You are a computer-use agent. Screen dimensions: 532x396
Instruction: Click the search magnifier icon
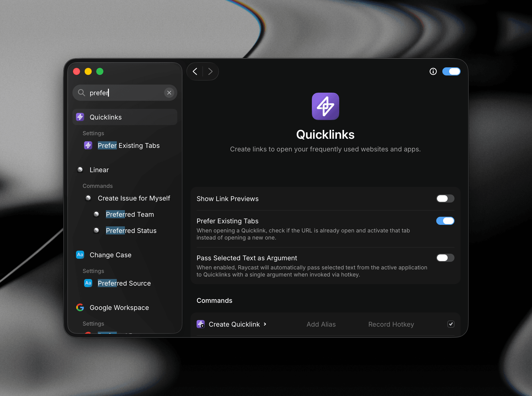pyautogui.click(x=81, y=93)
